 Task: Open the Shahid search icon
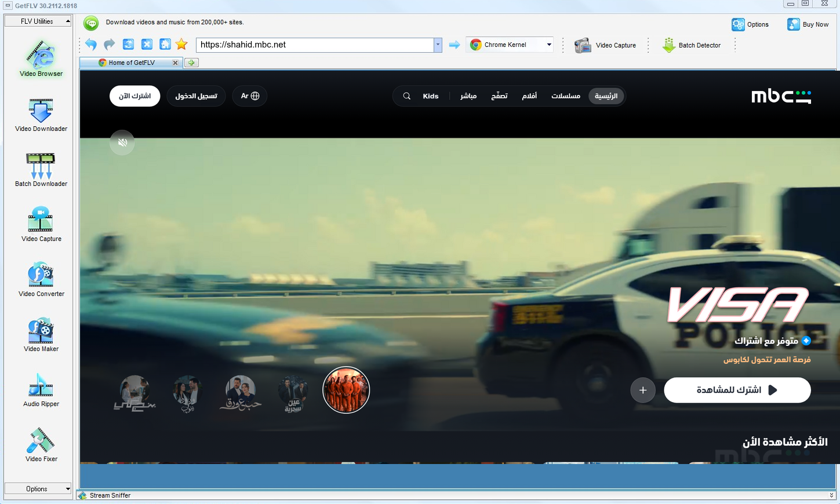pos(407,96)
